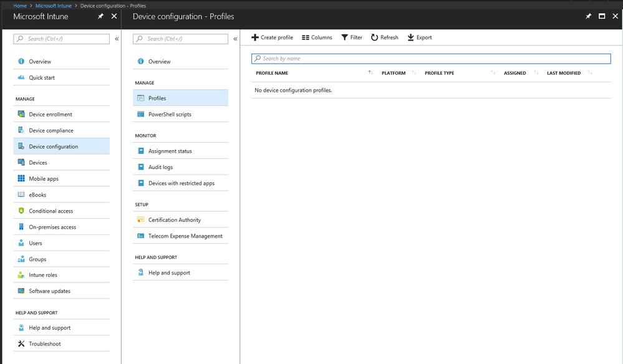Open Audit logs under Monitor

tap(160, 167)
